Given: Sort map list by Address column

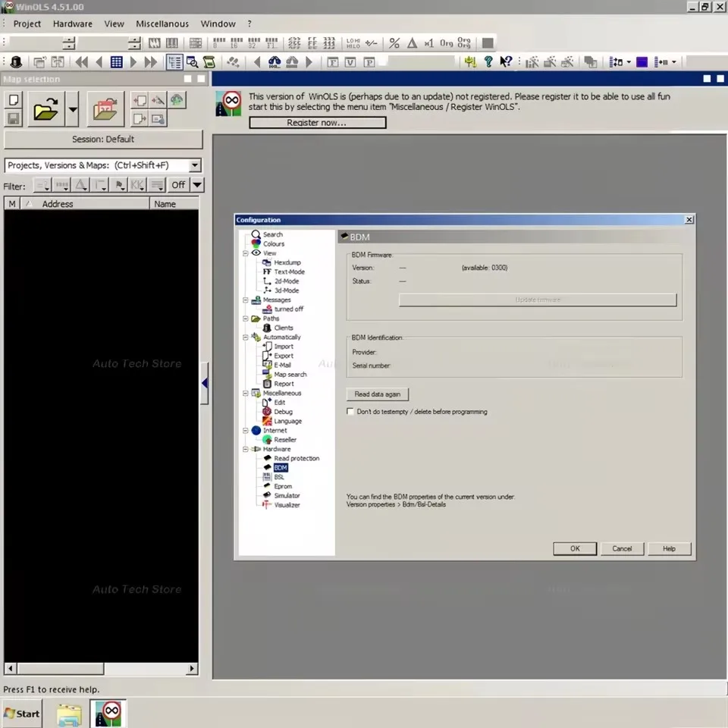Looking at the screenshot, I should [x=84, y=204].
